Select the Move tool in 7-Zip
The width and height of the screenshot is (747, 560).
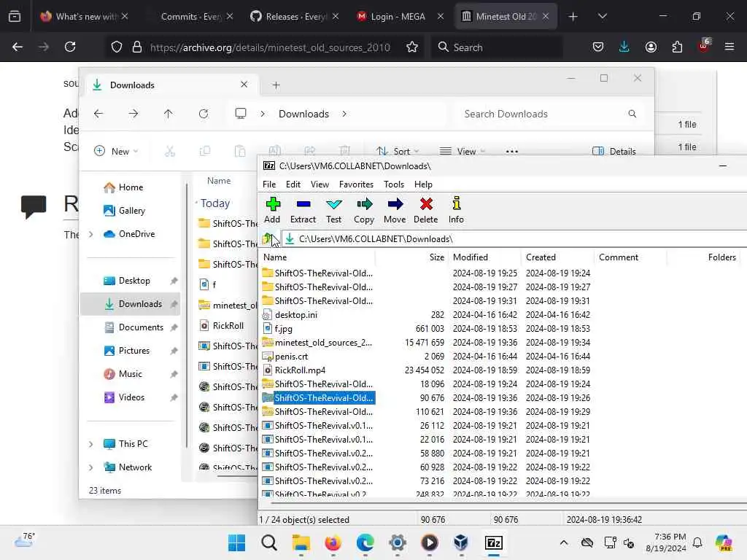point(395,210)
